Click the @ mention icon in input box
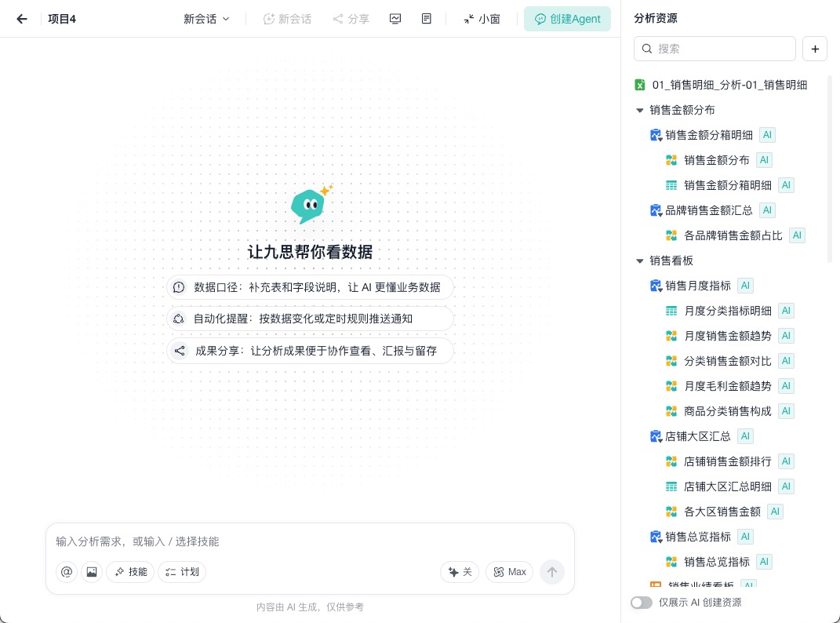This screenshot has height=623, width=840. coord(67,571)
